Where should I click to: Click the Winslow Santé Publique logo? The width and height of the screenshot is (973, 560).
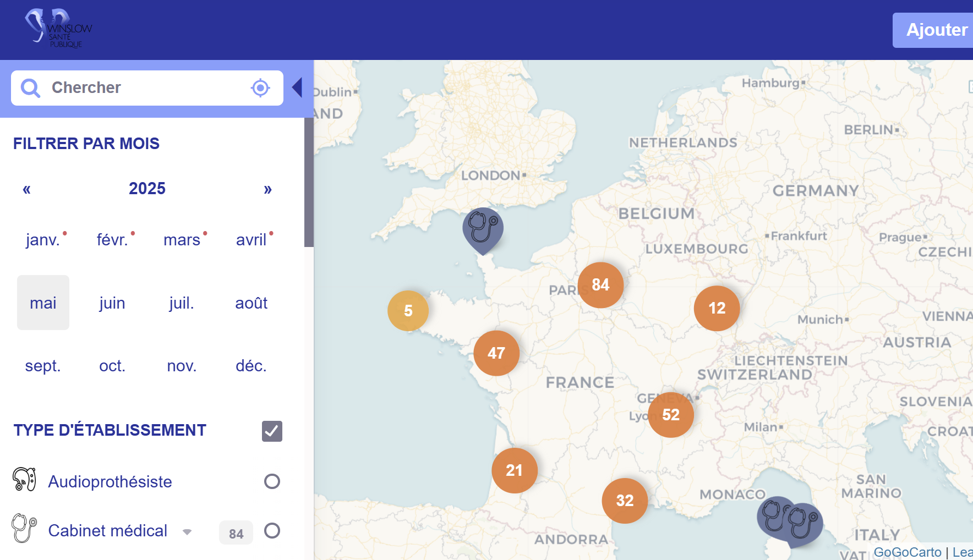pyautogui.click(x=58, y=29)
